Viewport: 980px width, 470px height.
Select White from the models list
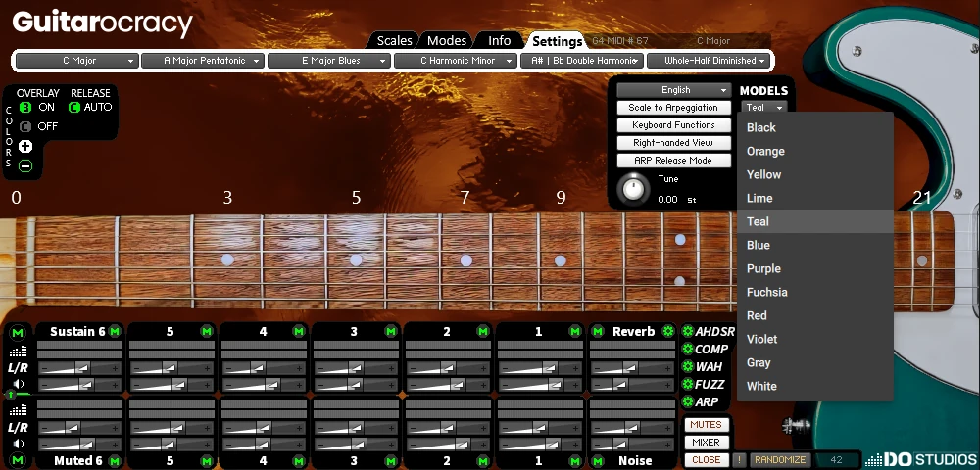coord(815,386)
